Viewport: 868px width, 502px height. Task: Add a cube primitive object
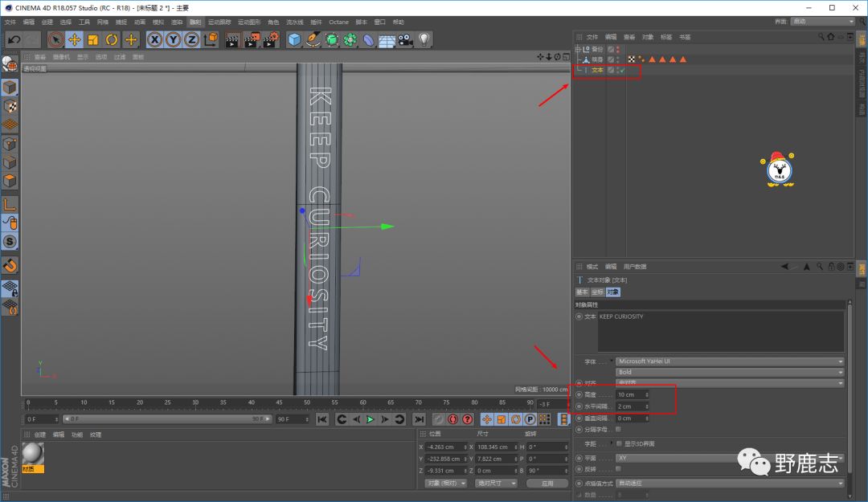point(295,39)
